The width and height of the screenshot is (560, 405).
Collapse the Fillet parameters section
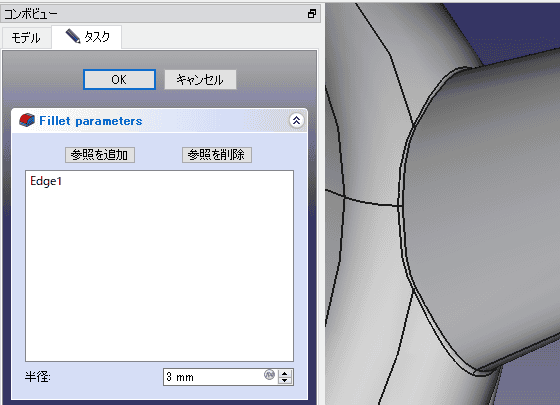coord(296,121)
